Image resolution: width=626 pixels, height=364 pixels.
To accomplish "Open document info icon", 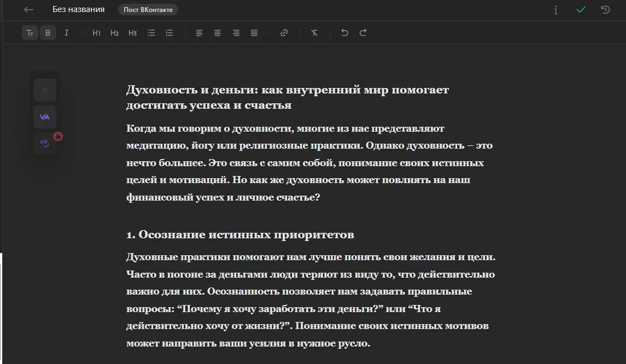I will click(x=555, y=10).
